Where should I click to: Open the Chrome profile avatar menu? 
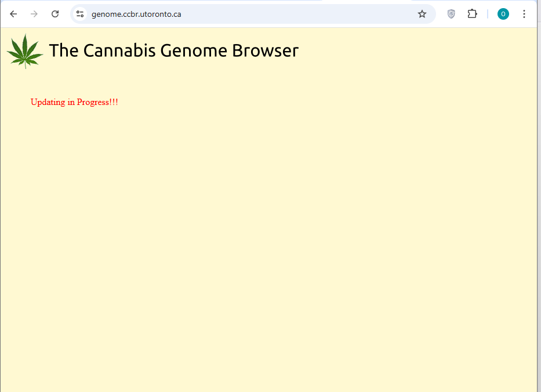503,14
